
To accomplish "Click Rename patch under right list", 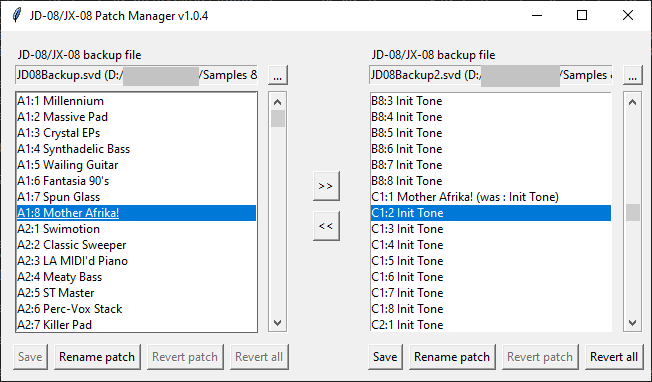I will click(452, 357).
